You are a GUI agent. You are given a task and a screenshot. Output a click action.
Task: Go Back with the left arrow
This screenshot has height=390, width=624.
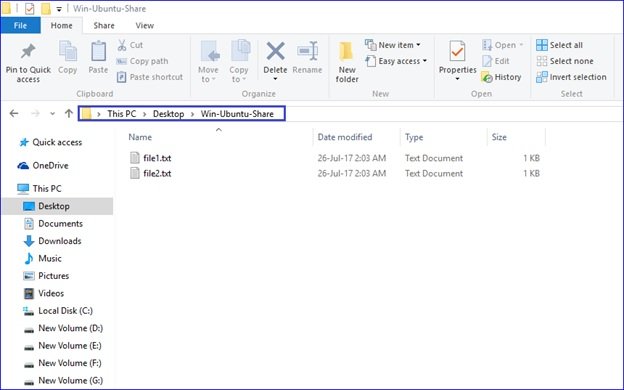pos(14,114)
